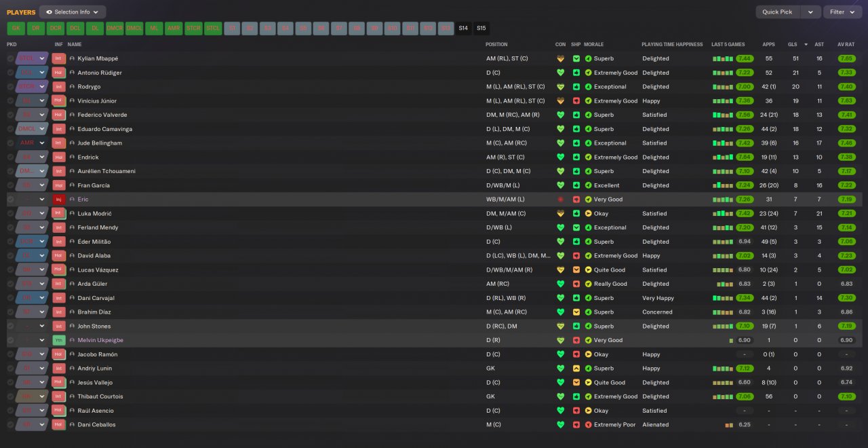This screenshot has height=448, width=868.
Task: Click the profile icon beside Jude Bellingham
Action: click(72, 143)
